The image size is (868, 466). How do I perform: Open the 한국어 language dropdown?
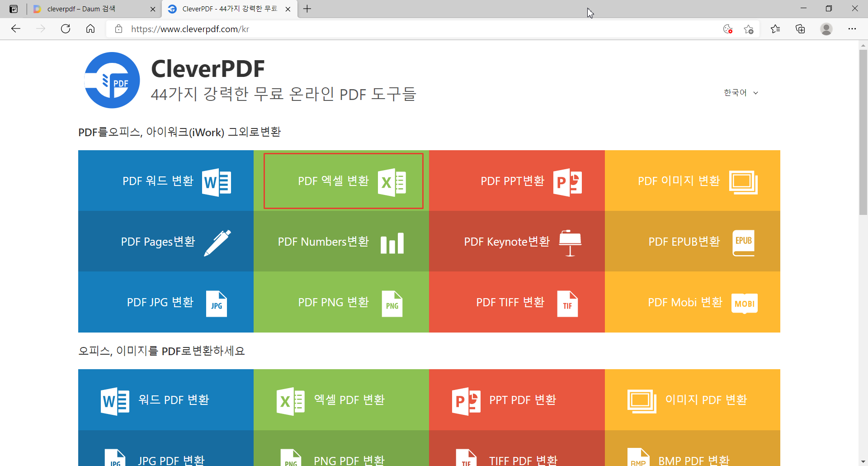point(741,93)
